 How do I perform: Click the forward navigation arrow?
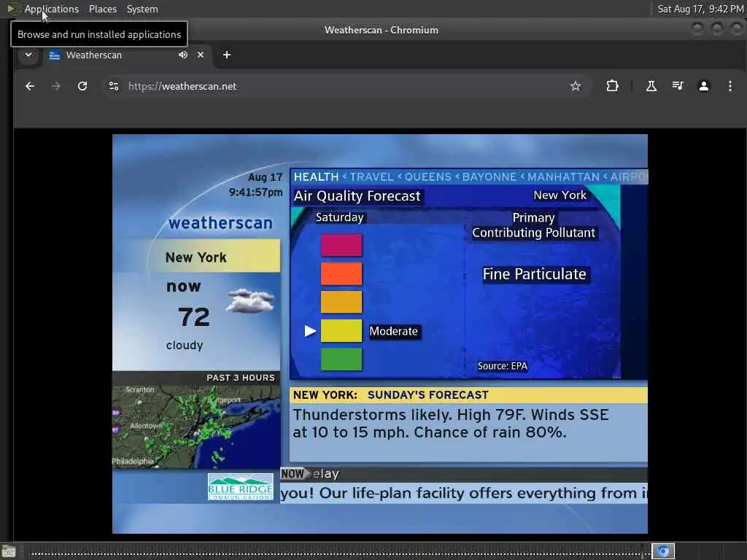(x=55, y=86)
